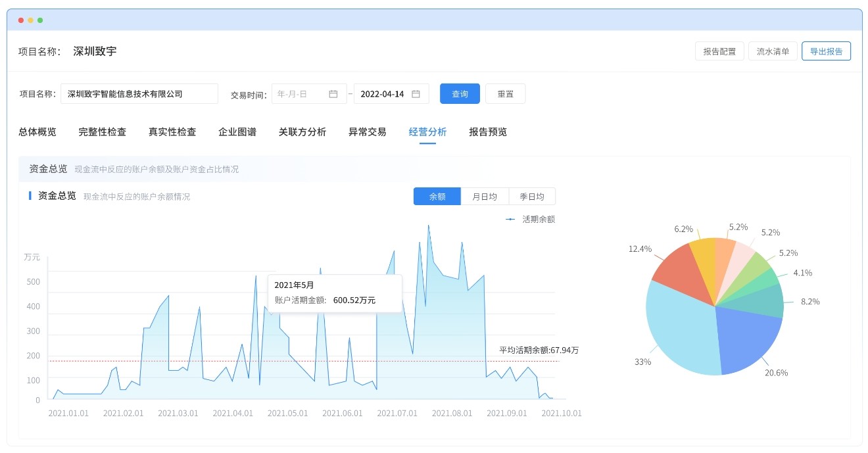Click the 12.4% pie label
The width and height of the screenshot is (868, 453).
pyautogui.click(x=640, y=249)
